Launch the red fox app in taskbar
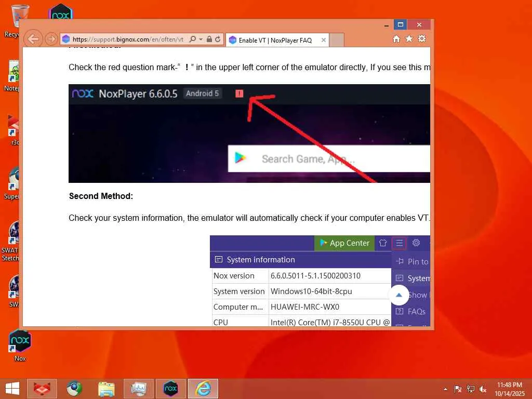This screenshot has width=532, height=399. click(42, 389)
